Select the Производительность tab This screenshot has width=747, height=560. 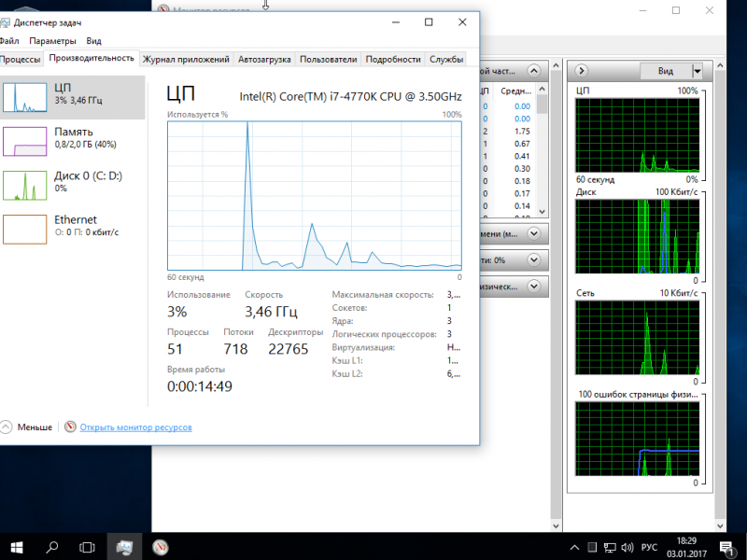coord(92,58)
